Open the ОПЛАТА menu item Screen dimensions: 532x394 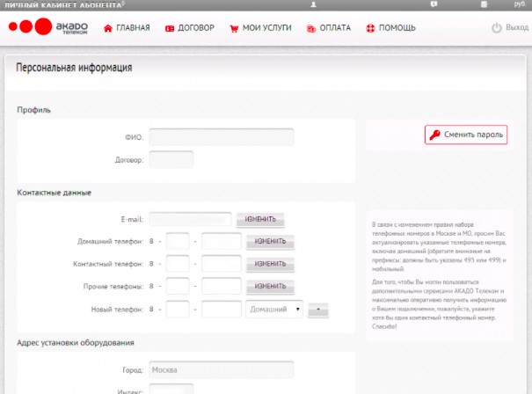click(x=329, y=28)
